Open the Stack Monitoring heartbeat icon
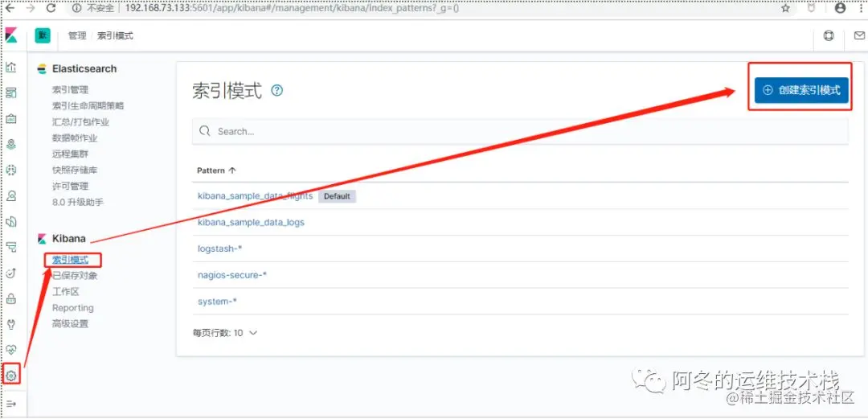 pos(11,350)
